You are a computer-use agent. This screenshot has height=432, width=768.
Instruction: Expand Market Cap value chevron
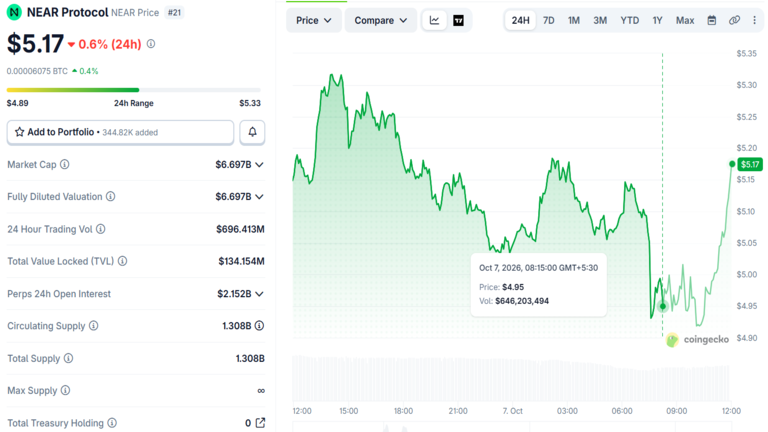pyautogui.click(x=260, y=165)
